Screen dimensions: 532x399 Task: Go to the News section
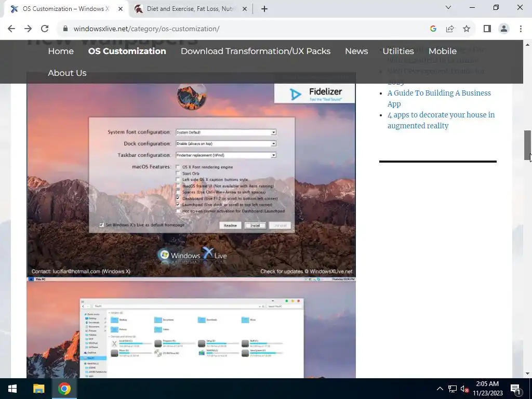pos(356,51)
